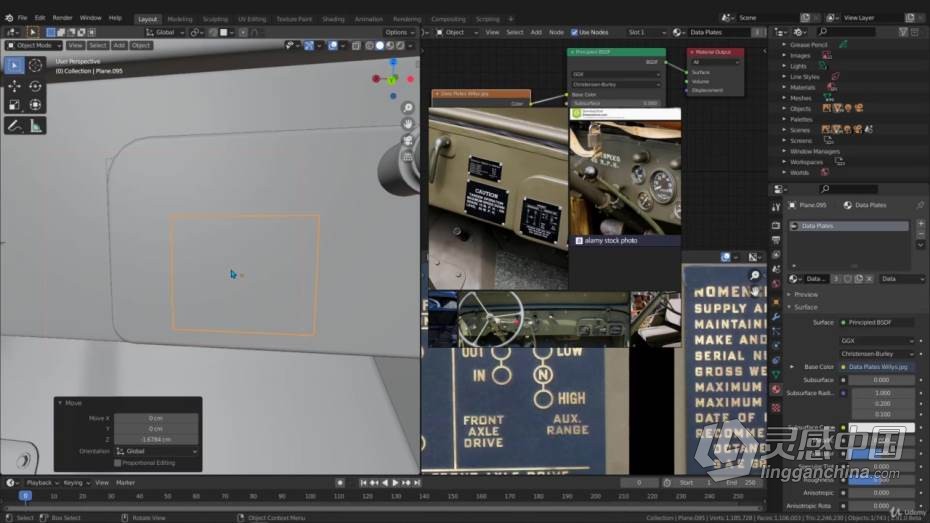930x523 pixels.
Task: Open the Modifier wrench properties tab
Action: tap(776, 317)
